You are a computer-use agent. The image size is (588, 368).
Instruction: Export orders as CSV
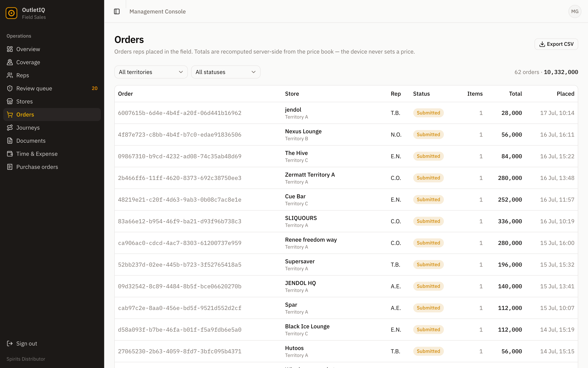pyautogui.click(x=556, y=44)
